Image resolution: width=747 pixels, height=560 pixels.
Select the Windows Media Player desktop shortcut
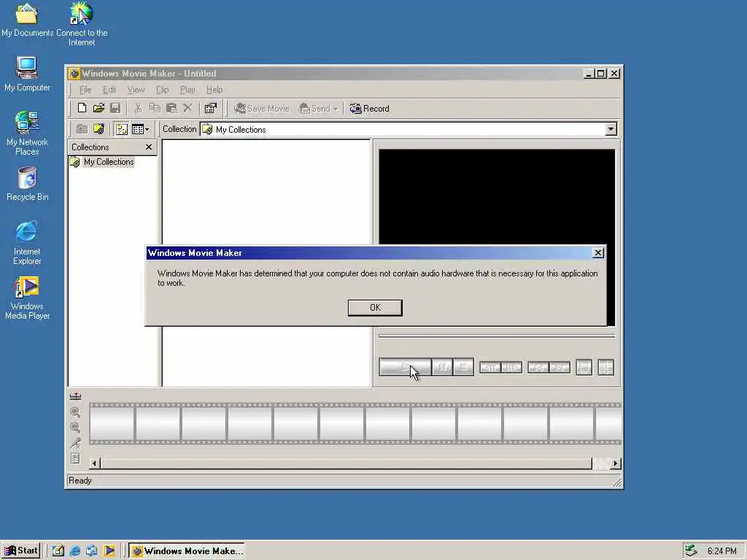point(27,298)
